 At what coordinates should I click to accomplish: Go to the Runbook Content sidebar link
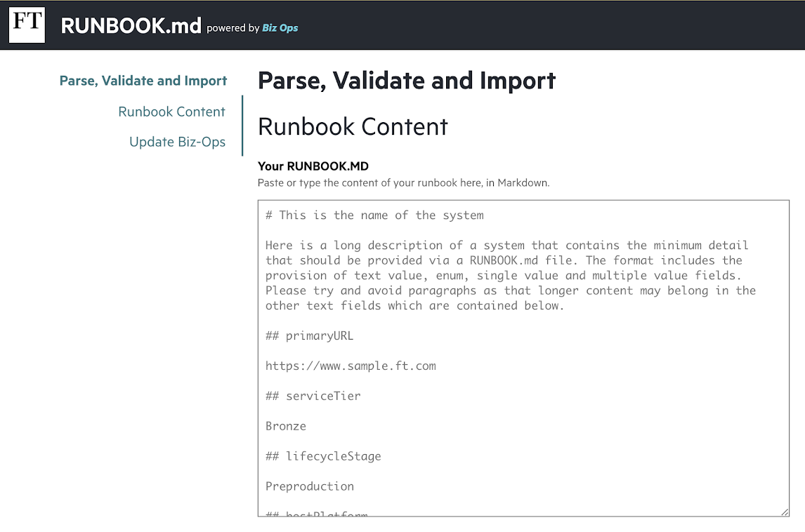[171, 112]
